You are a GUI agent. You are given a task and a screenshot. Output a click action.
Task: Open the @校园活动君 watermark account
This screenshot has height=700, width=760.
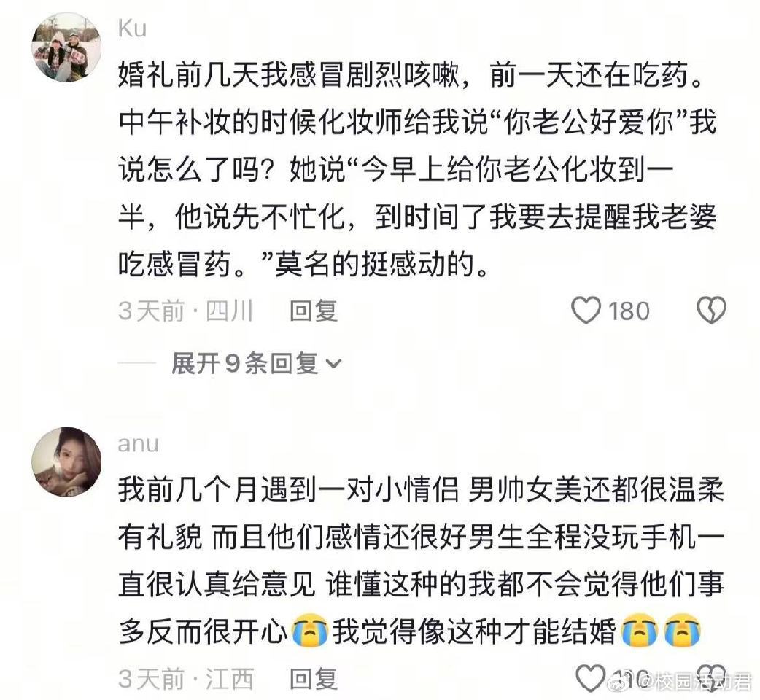click(696, 681)
